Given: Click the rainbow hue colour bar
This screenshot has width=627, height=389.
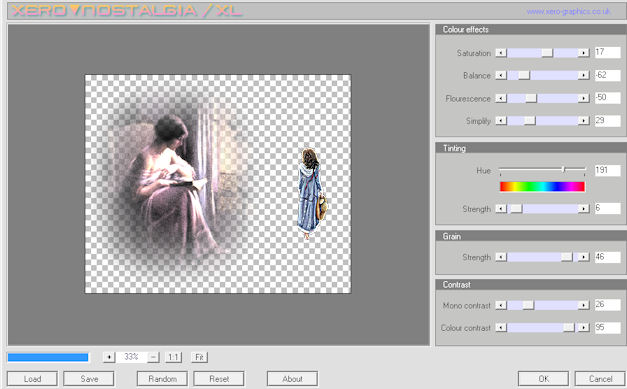Looking at the screenshot, I should pos(542,187).
